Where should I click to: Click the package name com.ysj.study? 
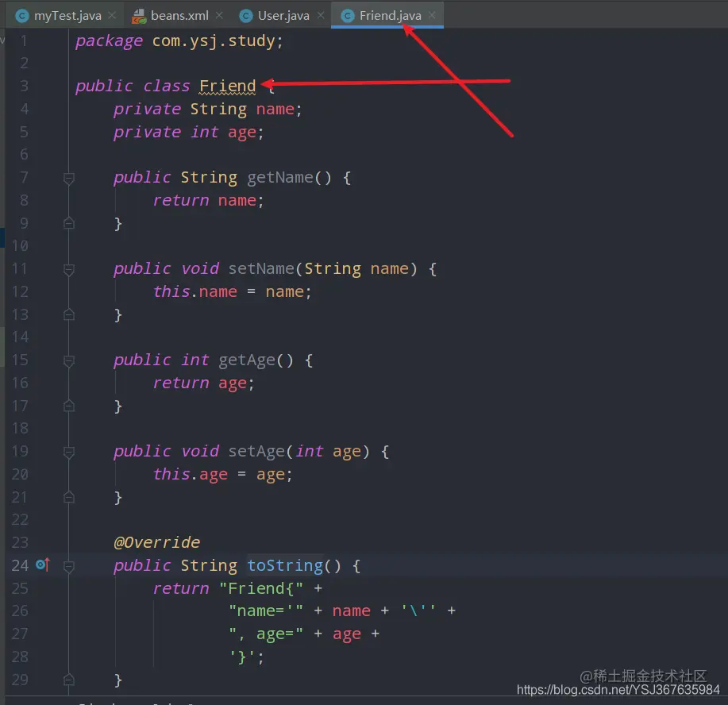213,41
